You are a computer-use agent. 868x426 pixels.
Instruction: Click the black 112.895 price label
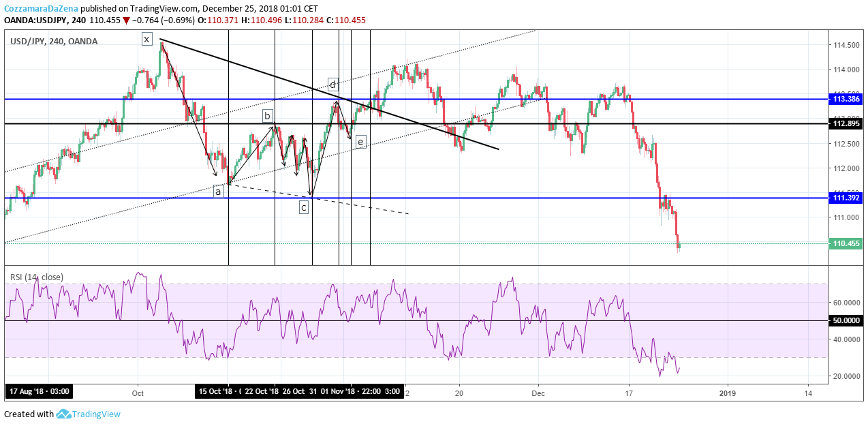click(x=846, y=123)
